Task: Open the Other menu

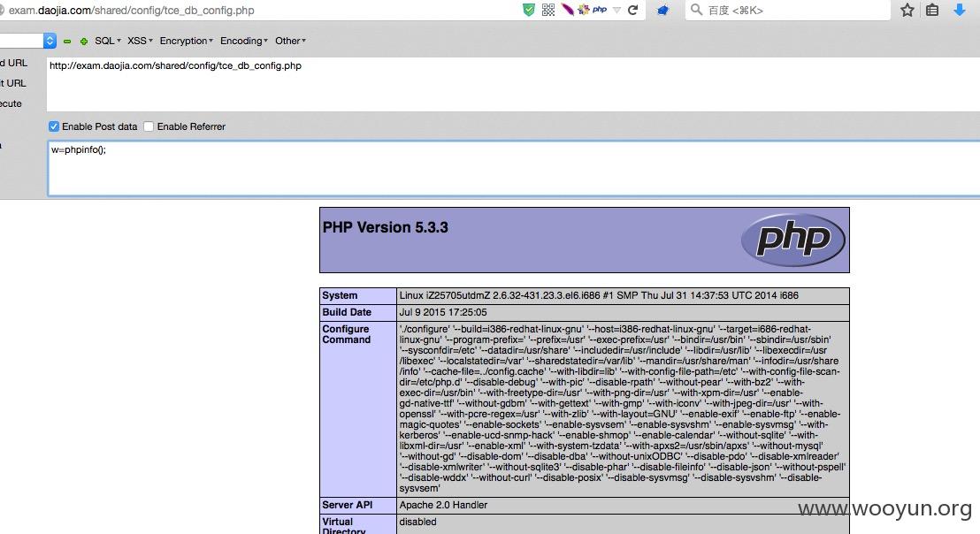Action: [x=291, y=41]
